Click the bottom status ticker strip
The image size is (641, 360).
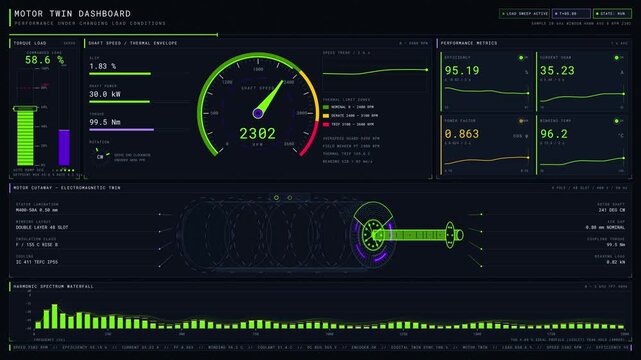(320, 347)
